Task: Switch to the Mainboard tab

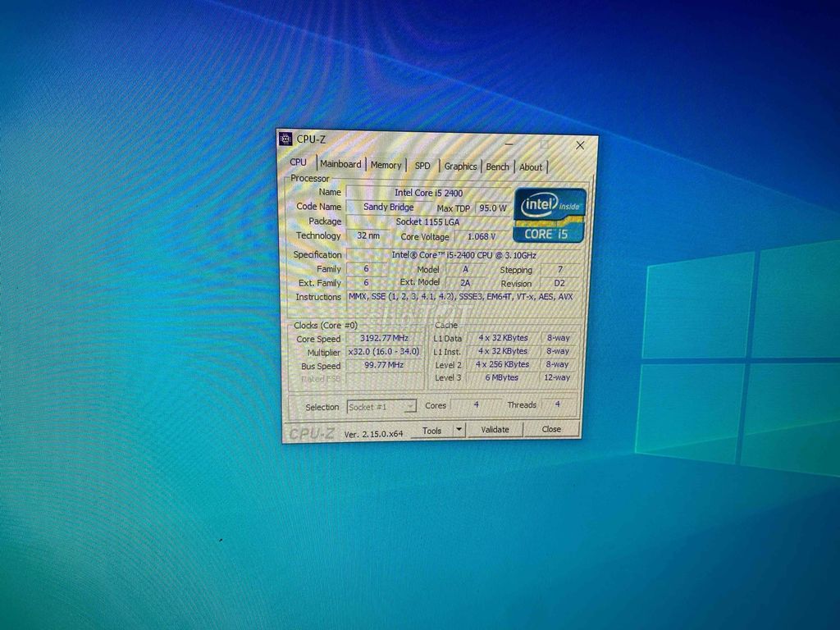Action: (340, 164)
